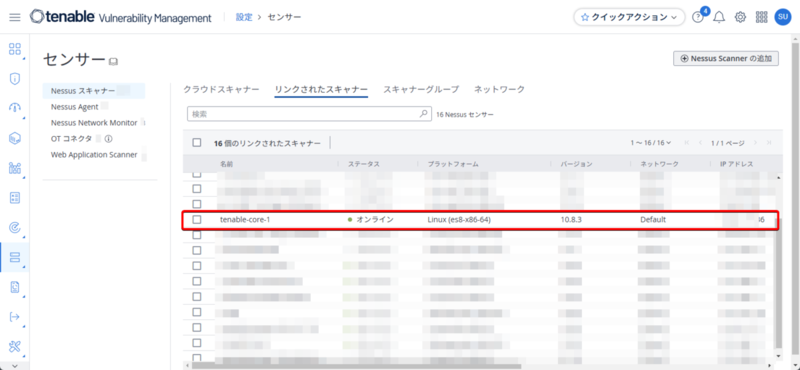This screenshot has width=800, height=370.
Task: Go to first page of scanner list
Action: pyautogui.click(x=686, y=143)
